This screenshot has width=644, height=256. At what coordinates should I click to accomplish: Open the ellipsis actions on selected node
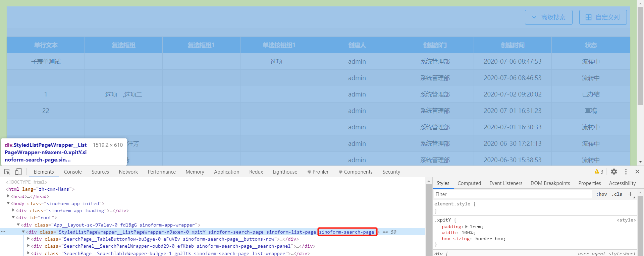coord(3,232)
